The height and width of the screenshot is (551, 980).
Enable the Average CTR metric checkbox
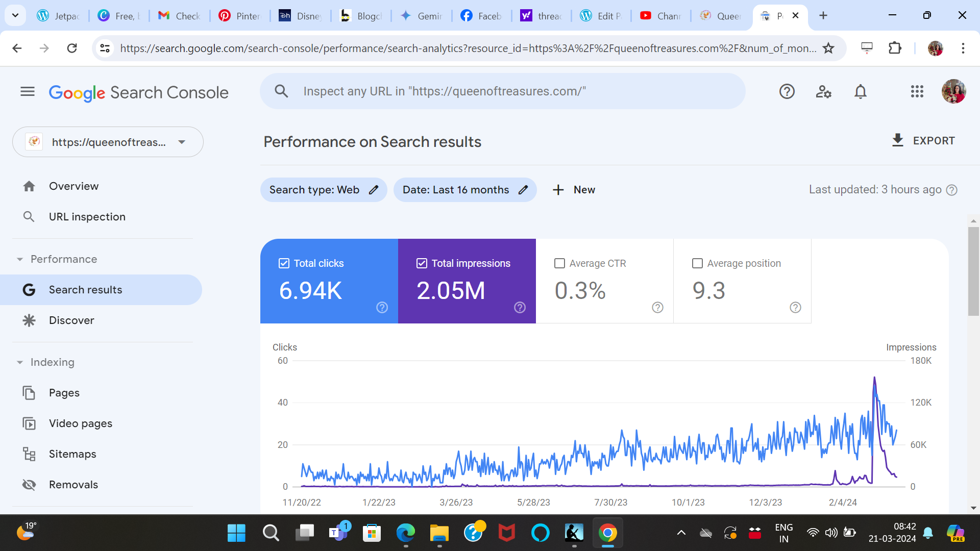[560, 263]
